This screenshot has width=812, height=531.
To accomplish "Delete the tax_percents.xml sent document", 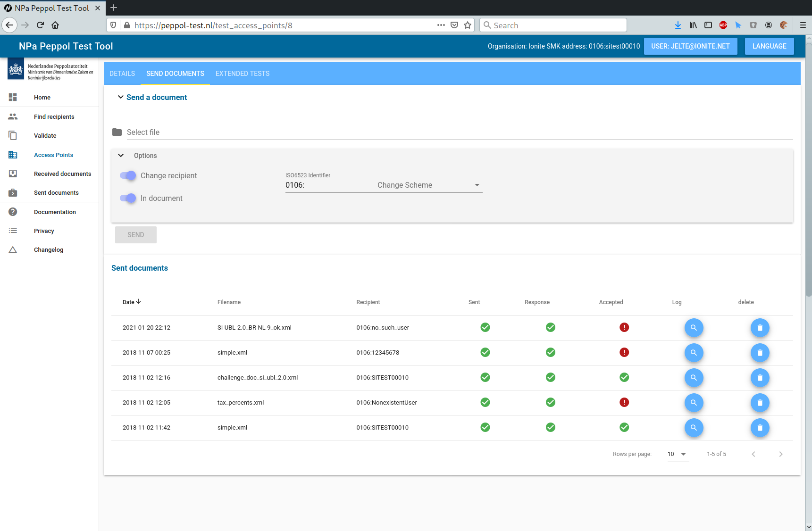I will point(760,403).
